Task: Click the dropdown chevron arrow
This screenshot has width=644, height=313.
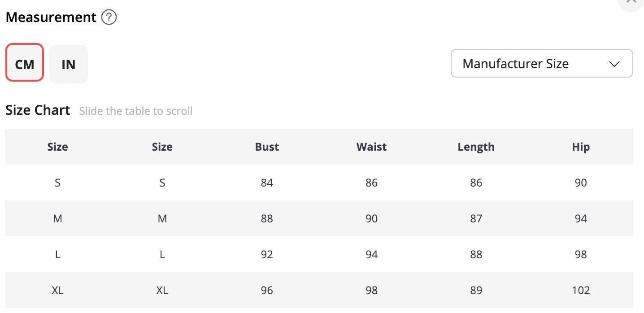Action: coord(614,64)
